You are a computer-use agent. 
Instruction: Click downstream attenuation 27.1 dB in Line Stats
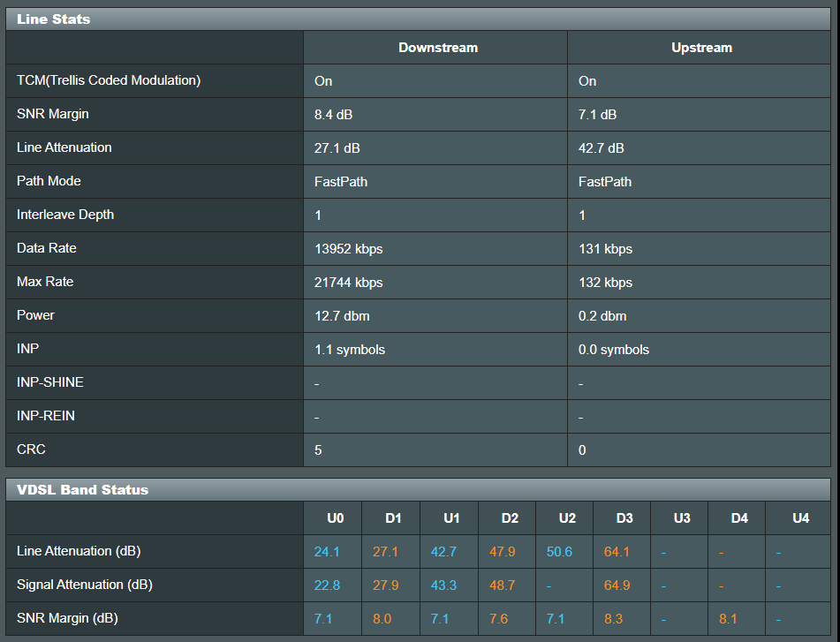(337, 148)
